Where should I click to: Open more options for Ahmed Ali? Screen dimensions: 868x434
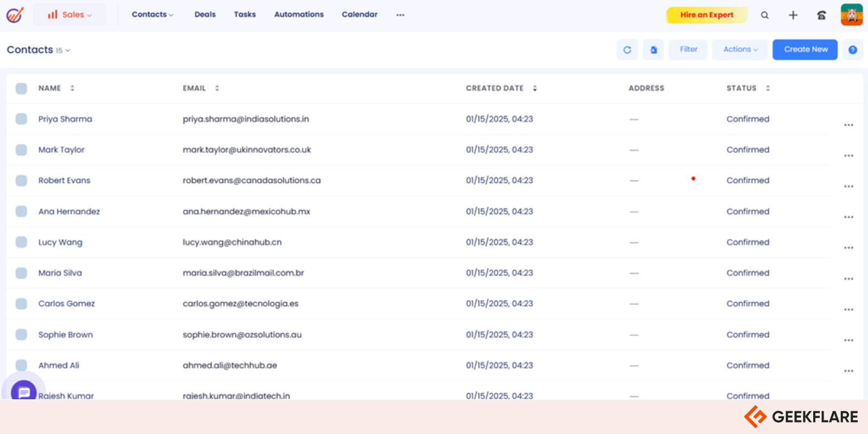(848, 371)
